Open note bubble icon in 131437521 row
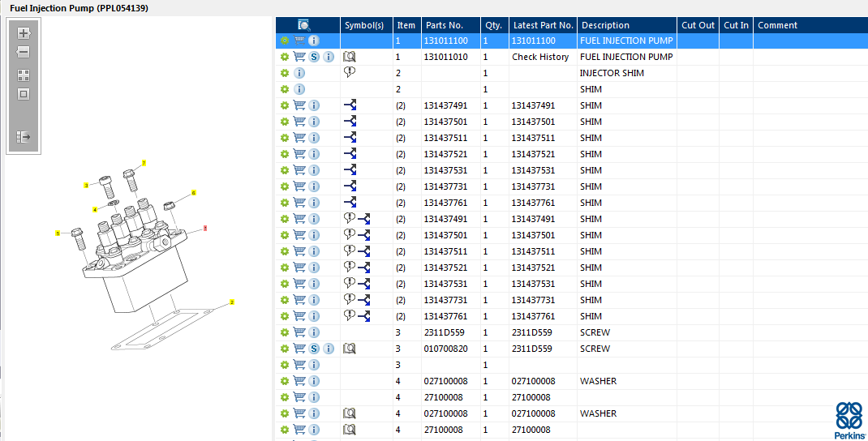The image size is (868, 441). (350, 267)
